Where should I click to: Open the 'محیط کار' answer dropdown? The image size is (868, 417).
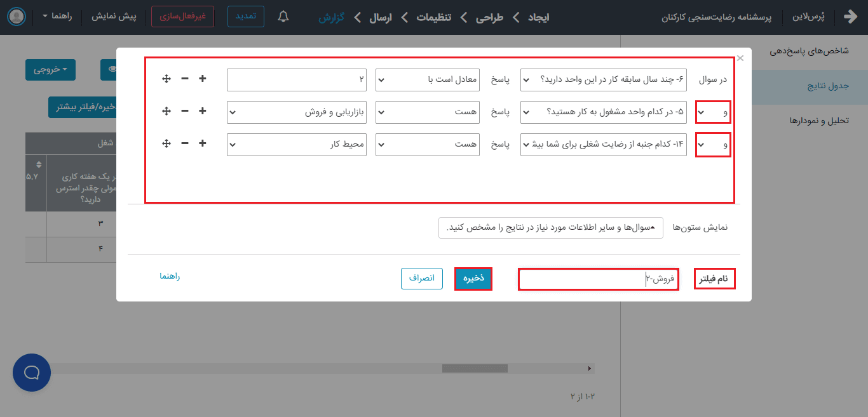tap(296, 144)
